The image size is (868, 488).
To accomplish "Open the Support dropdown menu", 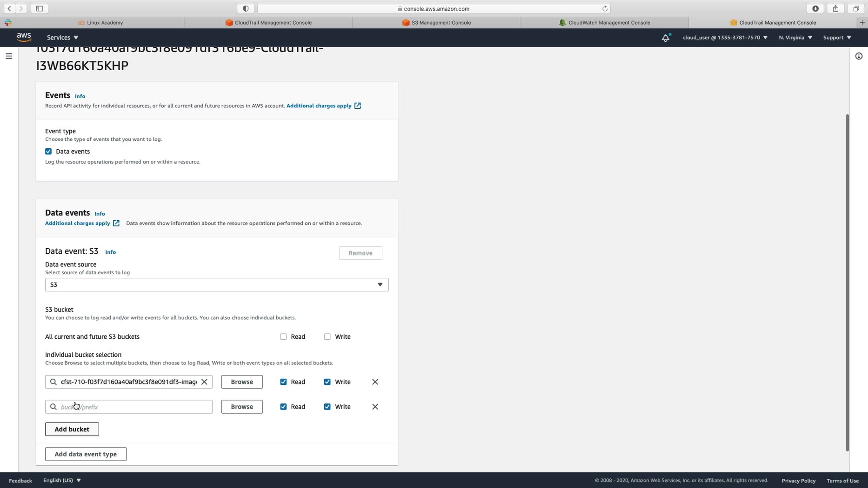I will coord(837,38).
